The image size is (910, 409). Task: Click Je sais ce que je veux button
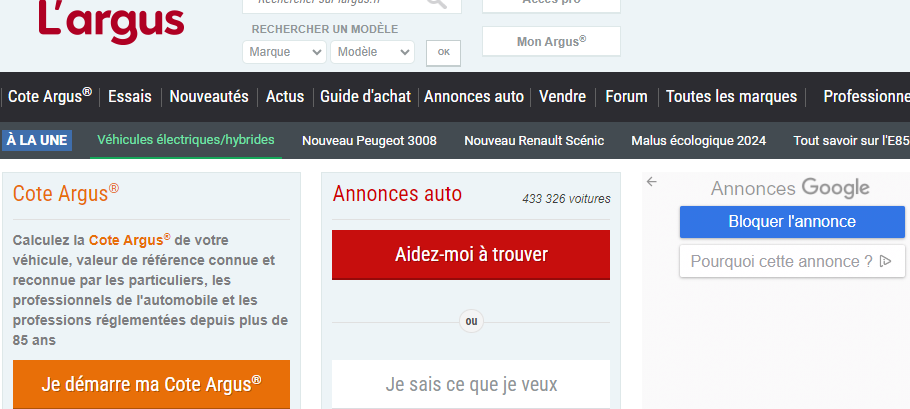pyautogui.click(x=471, y=384)
